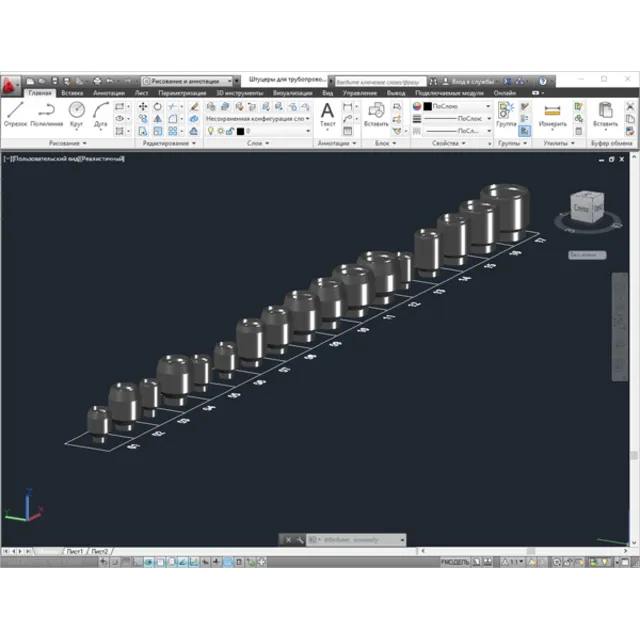Click Вход в службы sign-in button
The image size is (640, 640).
469,82
